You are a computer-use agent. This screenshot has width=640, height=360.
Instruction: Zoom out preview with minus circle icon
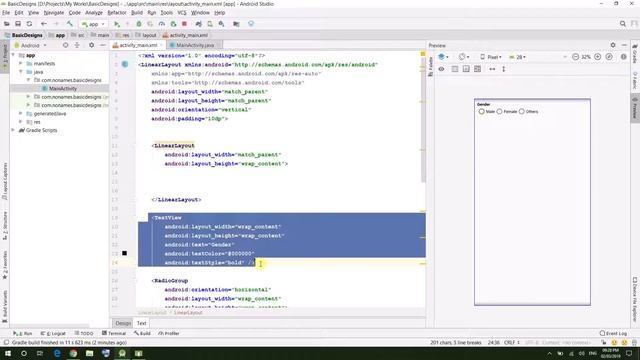click(x=576, y=57)
